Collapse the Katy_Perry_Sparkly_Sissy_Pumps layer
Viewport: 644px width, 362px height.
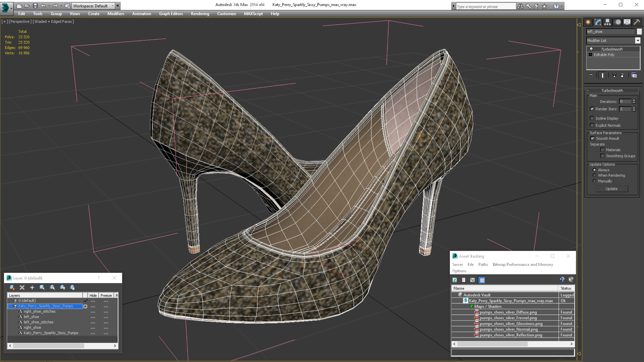10,306
